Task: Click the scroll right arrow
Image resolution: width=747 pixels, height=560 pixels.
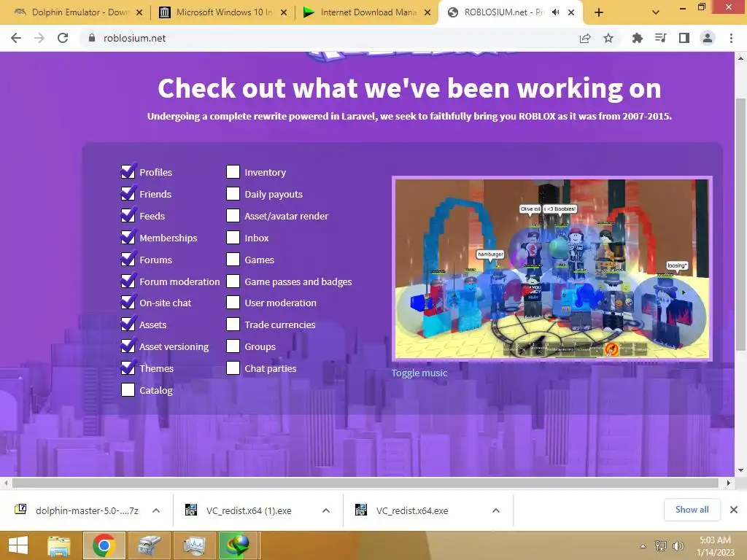Action: 729,483
